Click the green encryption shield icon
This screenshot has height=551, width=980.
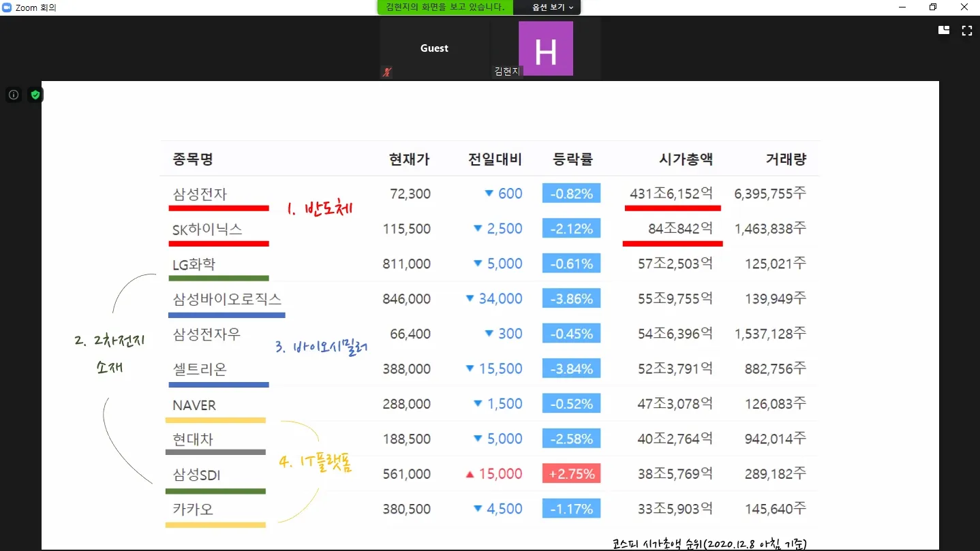point(35,95)
